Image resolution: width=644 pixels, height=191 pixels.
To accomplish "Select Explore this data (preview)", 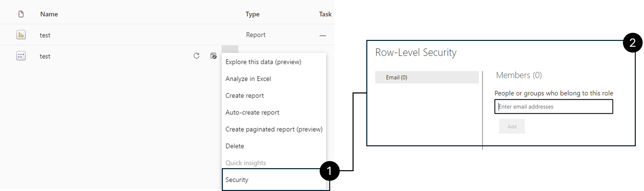I will point(263,62).
